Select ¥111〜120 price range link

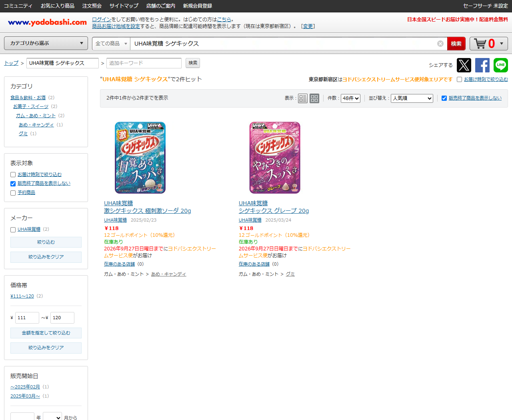(x=22, y=296)
